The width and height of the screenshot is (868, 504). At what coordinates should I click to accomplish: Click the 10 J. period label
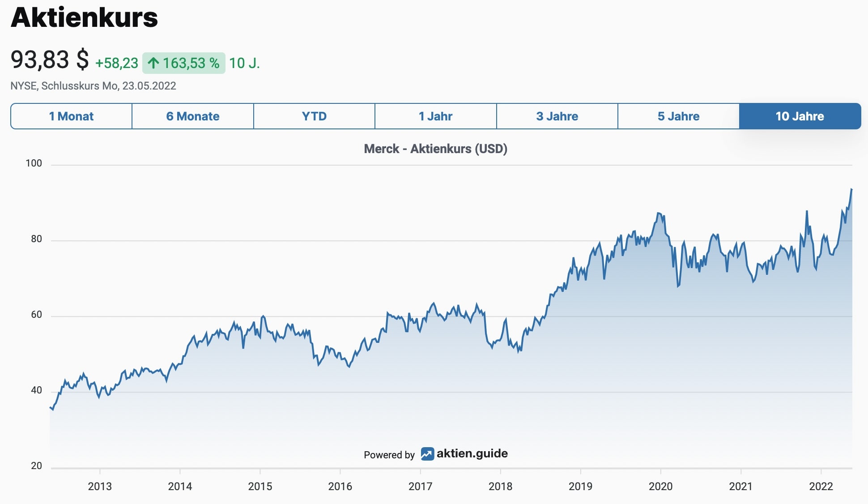pyautogui.click(x=244, y=63)
